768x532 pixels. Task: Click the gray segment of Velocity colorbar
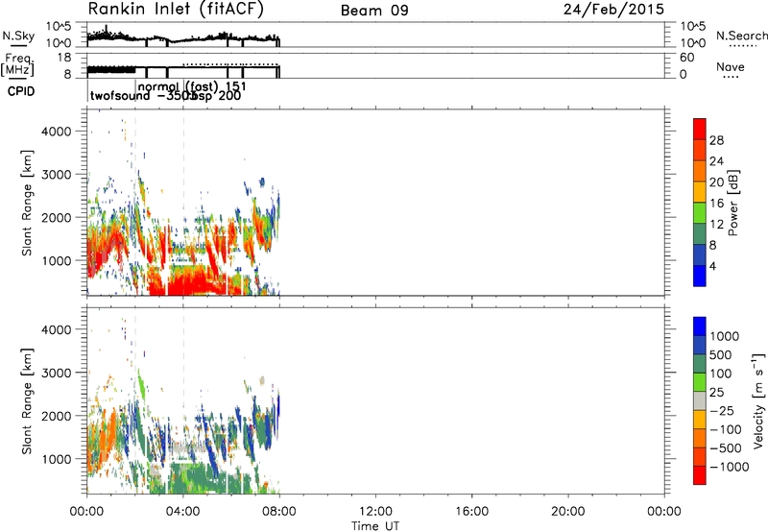pyautogui.click(x=700, y=400)
